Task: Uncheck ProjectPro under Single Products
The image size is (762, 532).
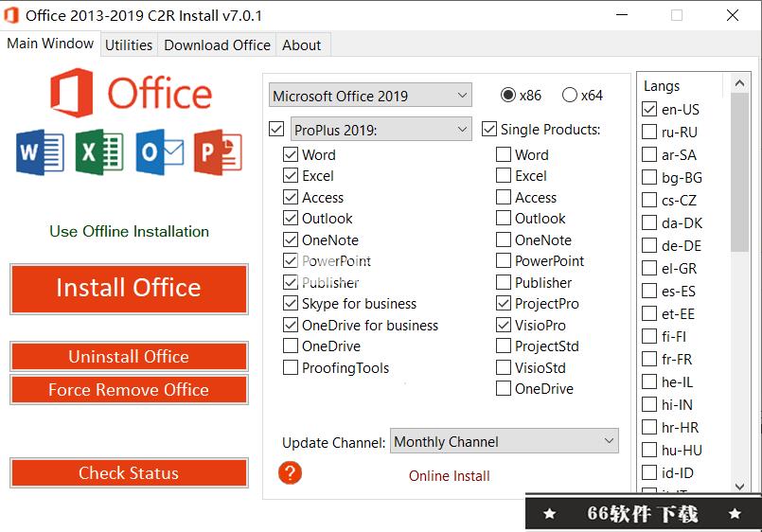Action: pyautogui.click(x=504, y=304)
